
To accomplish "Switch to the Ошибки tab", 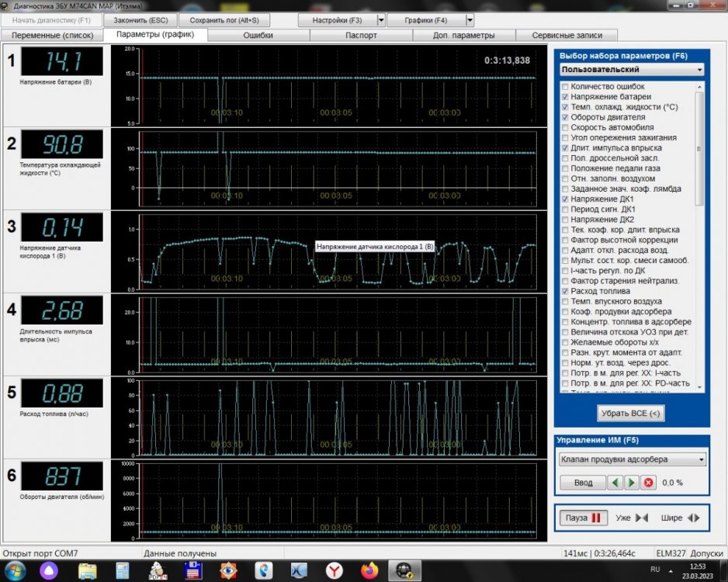I will click(x=258, y=35).
